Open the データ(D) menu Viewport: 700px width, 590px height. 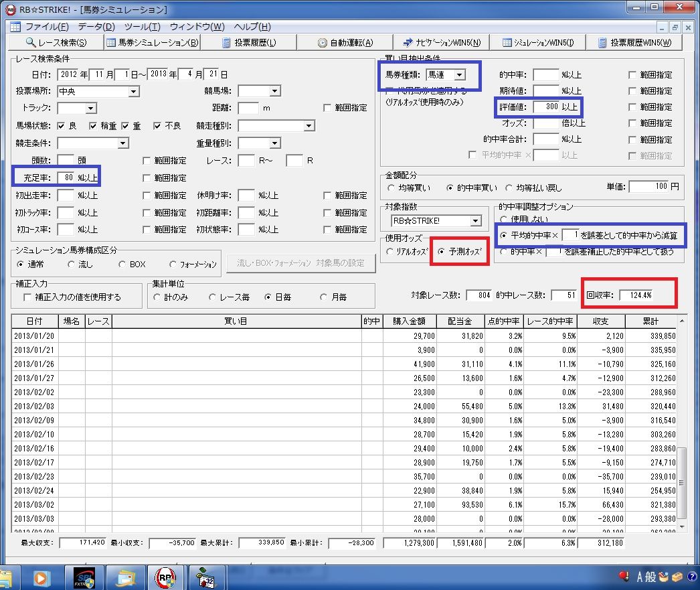[96, 27]
